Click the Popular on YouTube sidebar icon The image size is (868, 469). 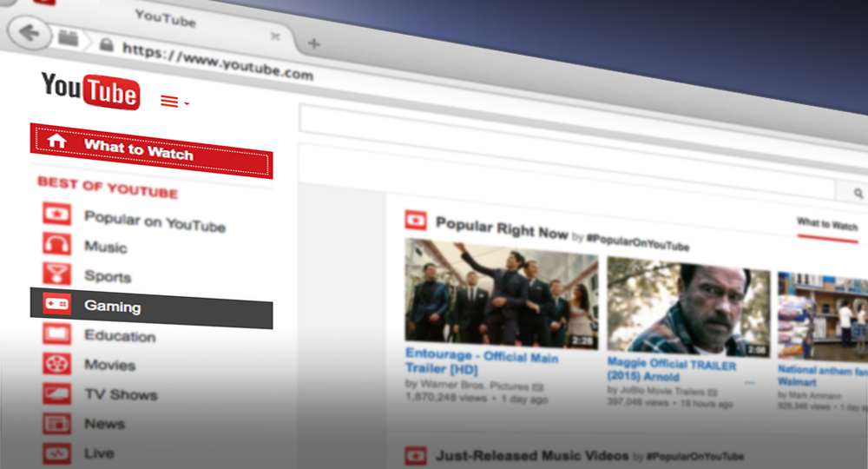coord(57,212)
